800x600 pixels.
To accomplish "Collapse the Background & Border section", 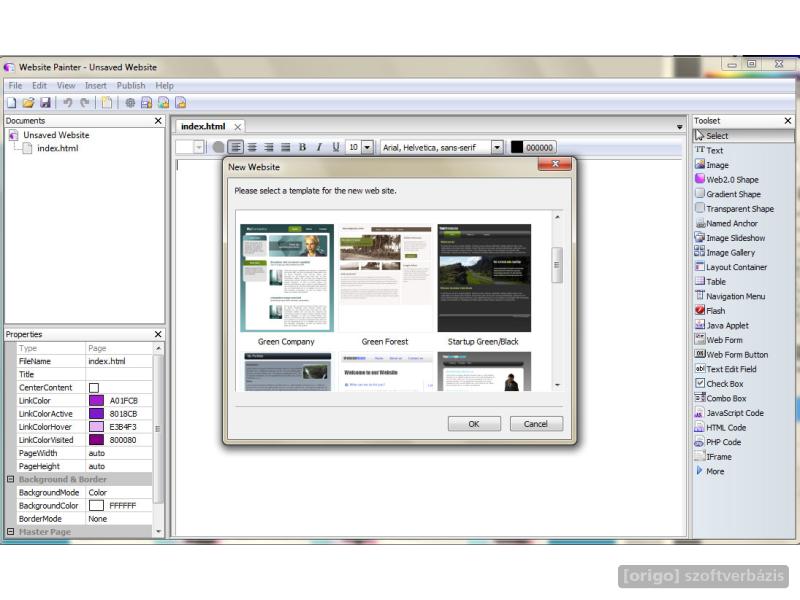I will pyautogui.click(x=10, y=480).
